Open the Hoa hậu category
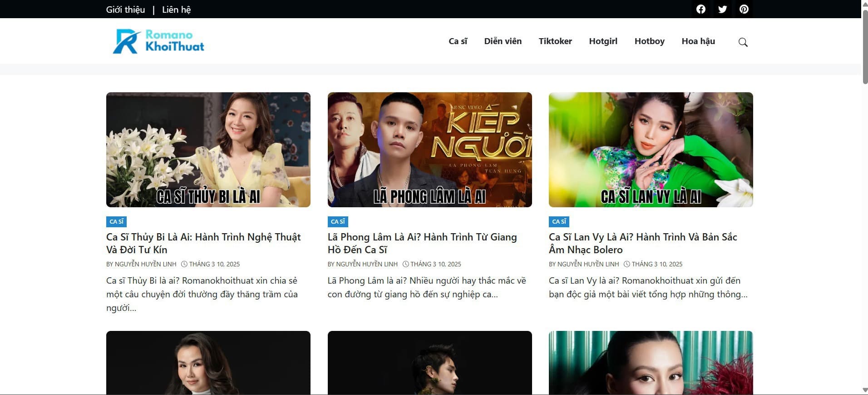The width and height of the screenshot is (868, 395). 698,41
